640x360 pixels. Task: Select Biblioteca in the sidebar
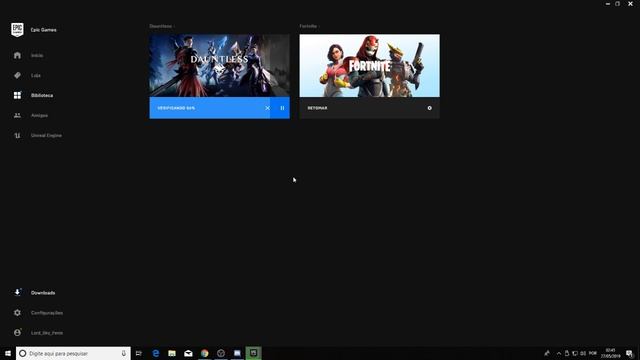pos(42,95)
